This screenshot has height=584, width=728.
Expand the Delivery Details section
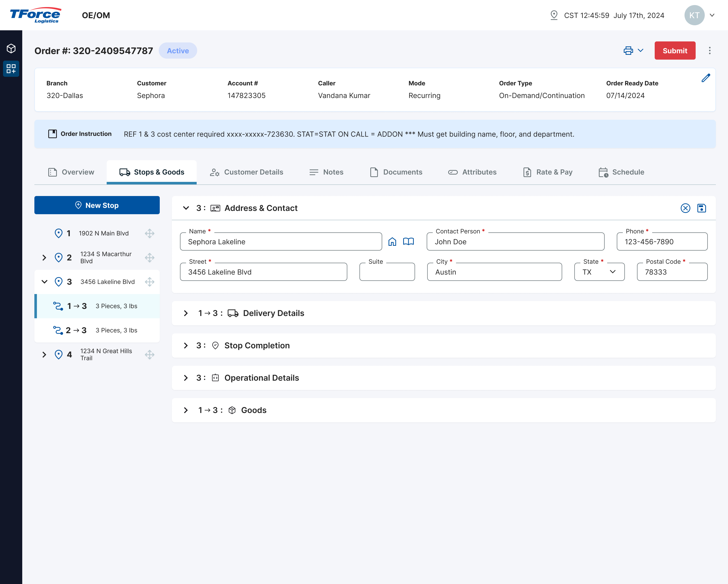tap(186, 313)
